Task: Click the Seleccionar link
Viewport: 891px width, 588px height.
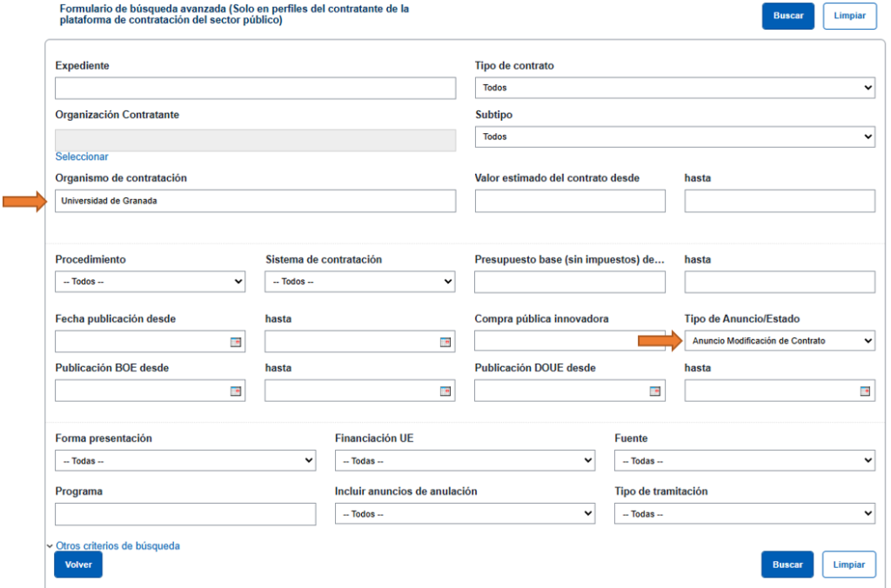Action: tap(82, 157)
